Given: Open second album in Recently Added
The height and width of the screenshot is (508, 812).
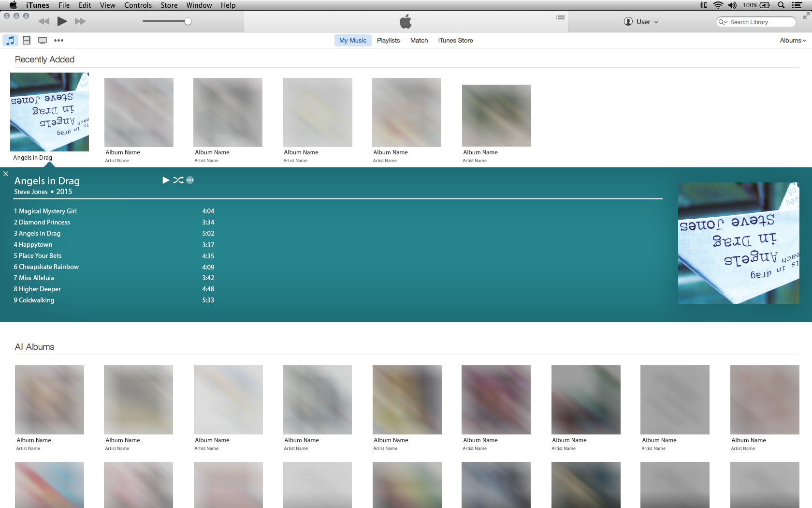Looking at the screenshot, I should [139, 112].
